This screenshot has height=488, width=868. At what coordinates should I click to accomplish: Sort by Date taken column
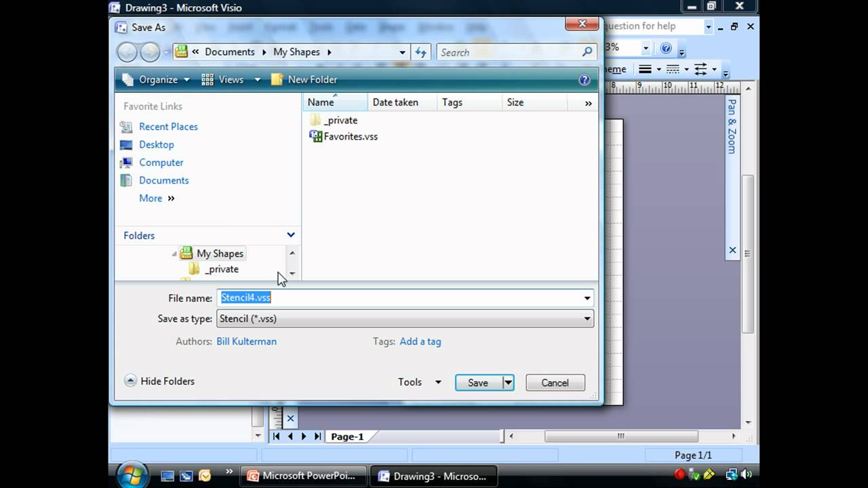coord(402,102)
